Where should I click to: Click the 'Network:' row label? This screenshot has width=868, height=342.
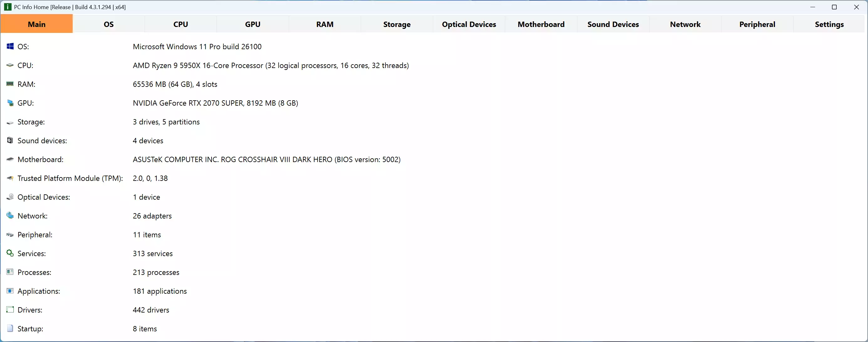(32, 216)
